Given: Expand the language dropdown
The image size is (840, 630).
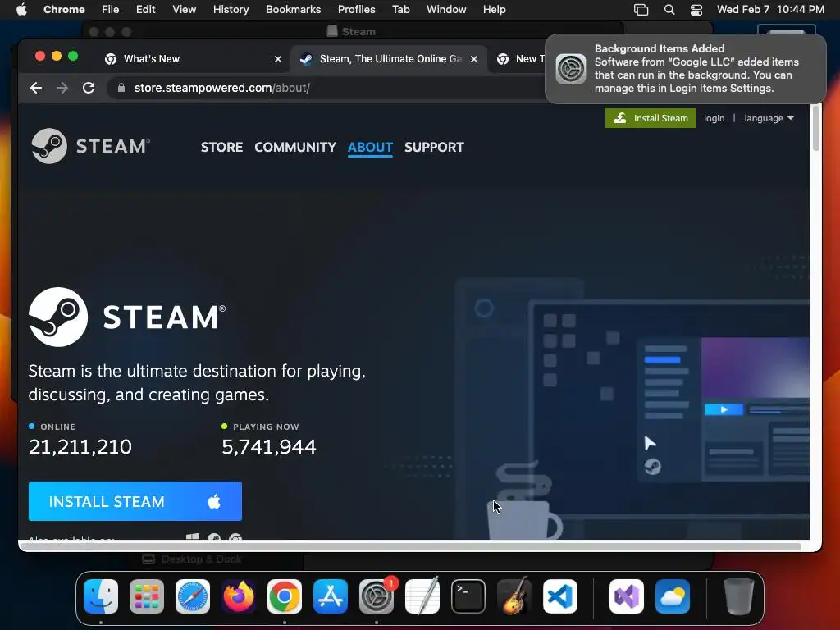Looking at the screenshot, I should coord(769,118).
